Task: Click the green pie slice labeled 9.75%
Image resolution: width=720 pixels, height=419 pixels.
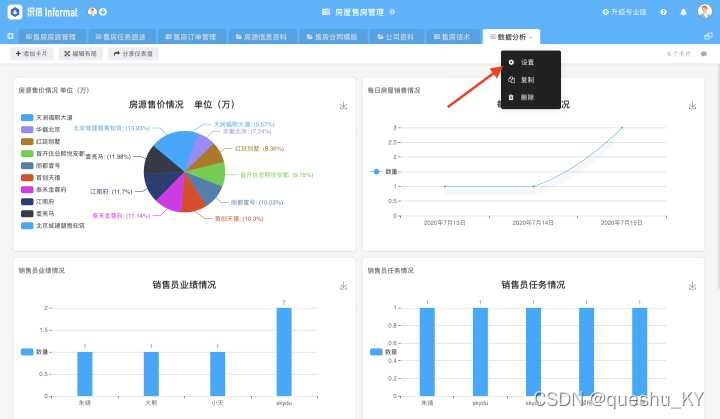Action: tap(208, 174)
